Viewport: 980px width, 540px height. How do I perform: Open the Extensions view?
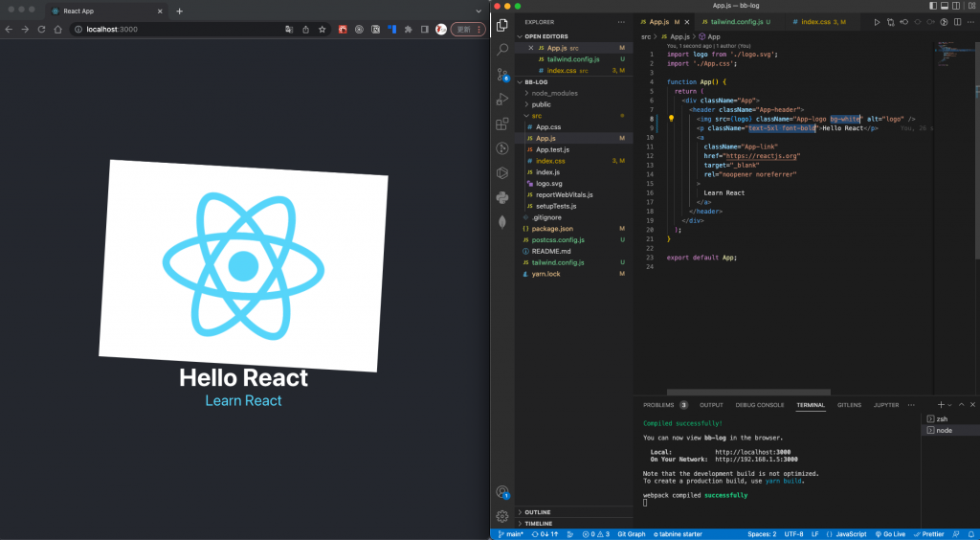tap(502, 124)
